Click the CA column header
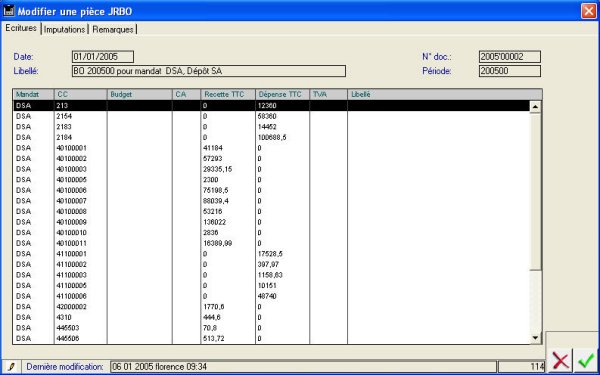This screenshot has height=375, width=600. coord(186,95)
